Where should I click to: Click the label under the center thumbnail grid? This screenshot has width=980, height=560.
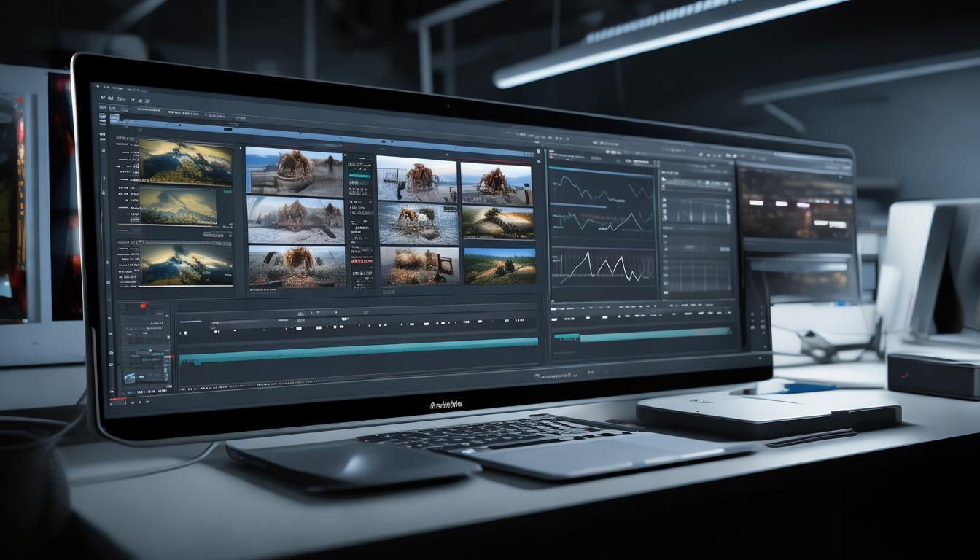tap(388, 291)
